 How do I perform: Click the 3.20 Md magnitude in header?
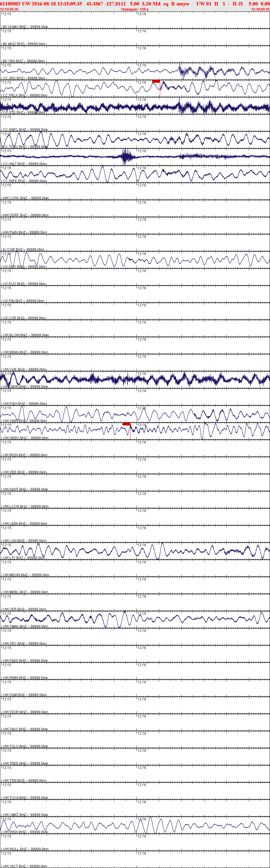coord(151,4)
